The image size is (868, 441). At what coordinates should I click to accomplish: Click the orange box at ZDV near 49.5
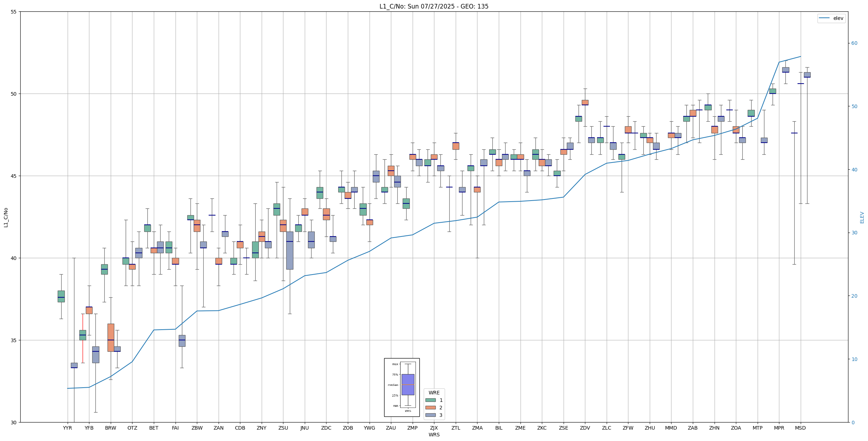coord(585,102)
